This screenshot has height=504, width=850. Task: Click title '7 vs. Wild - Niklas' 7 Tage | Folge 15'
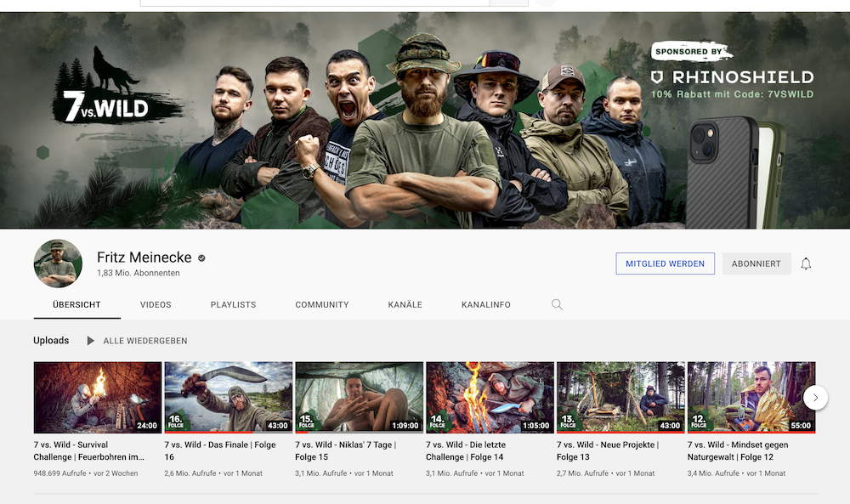[x=346, y=451]
